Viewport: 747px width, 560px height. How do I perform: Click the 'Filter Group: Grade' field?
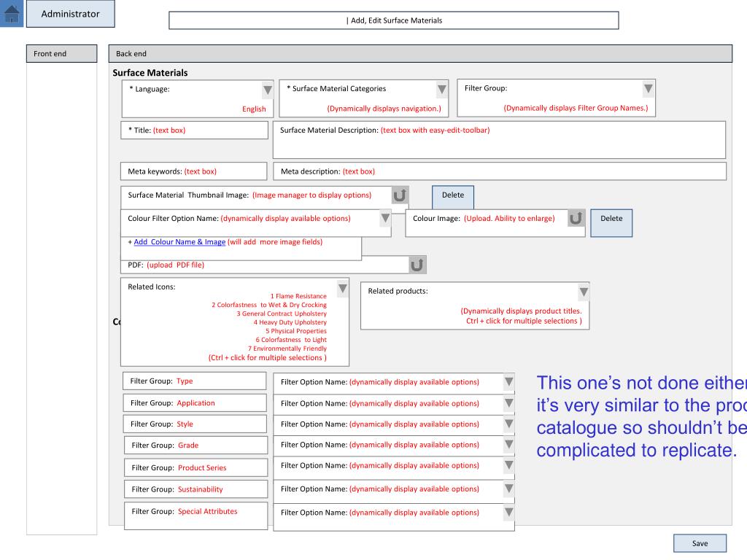(x=196, y=446)
